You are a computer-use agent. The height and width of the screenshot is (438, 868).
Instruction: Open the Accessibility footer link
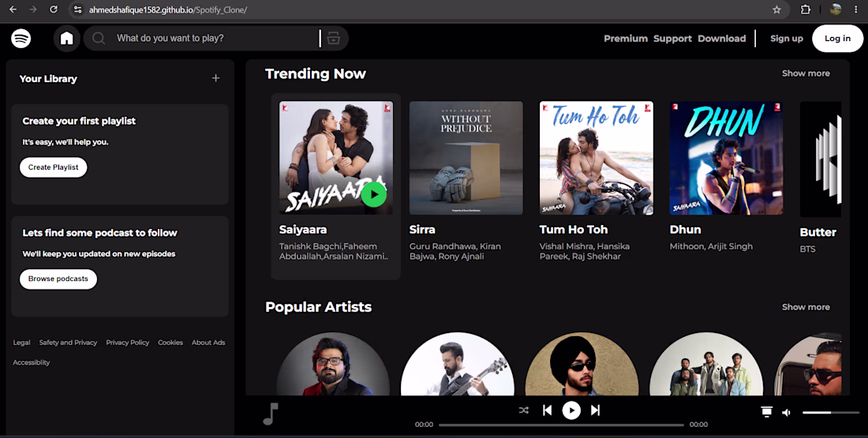[32, 363]
